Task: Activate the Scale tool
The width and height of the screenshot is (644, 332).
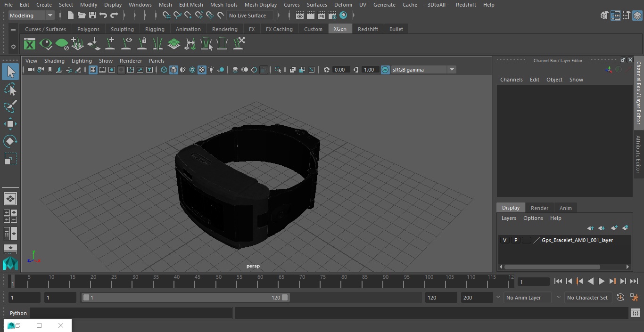Action: [x=10, y=159]
